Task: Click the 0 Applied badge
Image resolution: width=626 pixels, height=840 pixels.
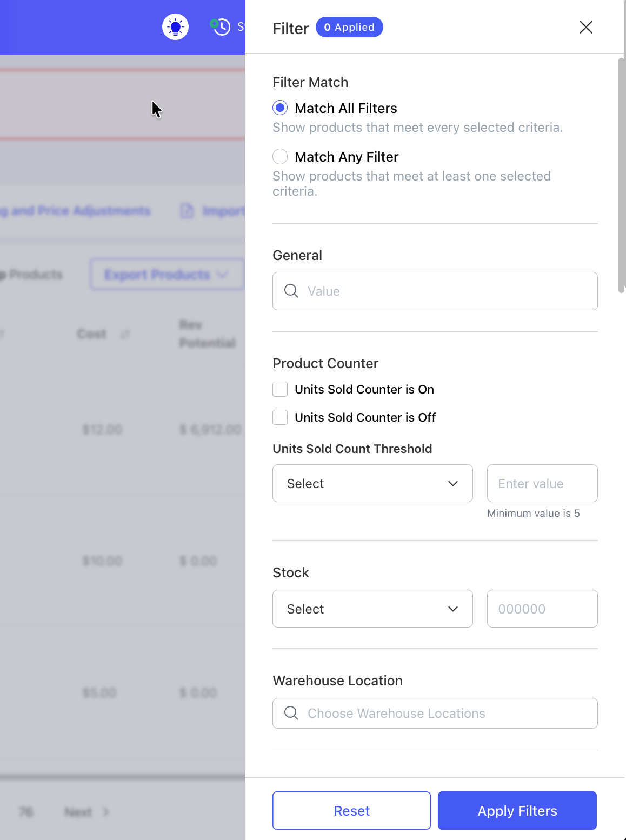Action: [x=349, y=27]
